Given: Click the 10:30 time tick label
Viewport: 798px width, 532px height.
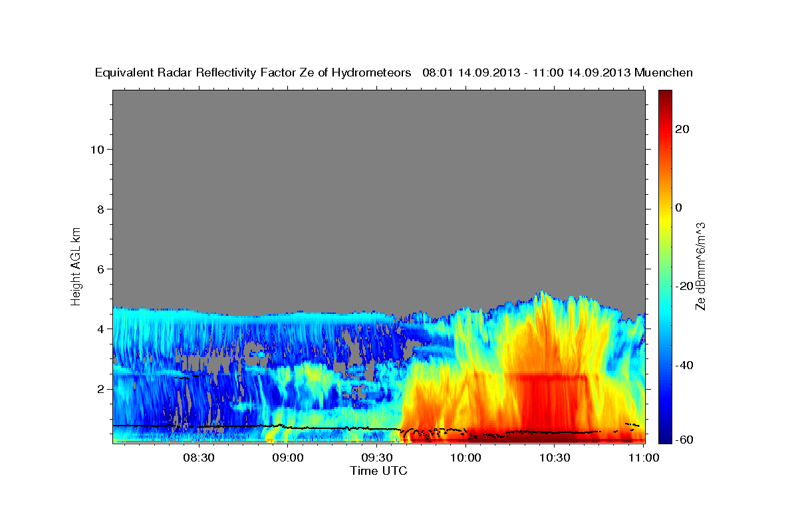Looking at the screenshot, I should coord(555,458).
